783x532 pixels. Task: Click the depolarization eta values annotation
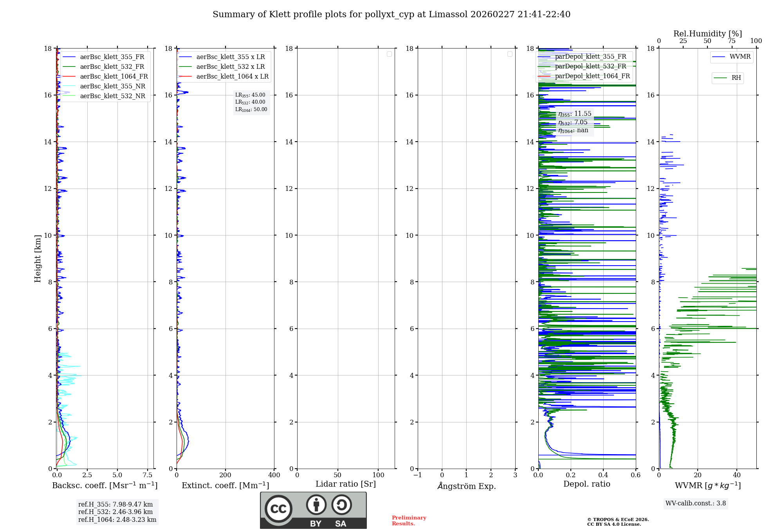click(574, 122)
